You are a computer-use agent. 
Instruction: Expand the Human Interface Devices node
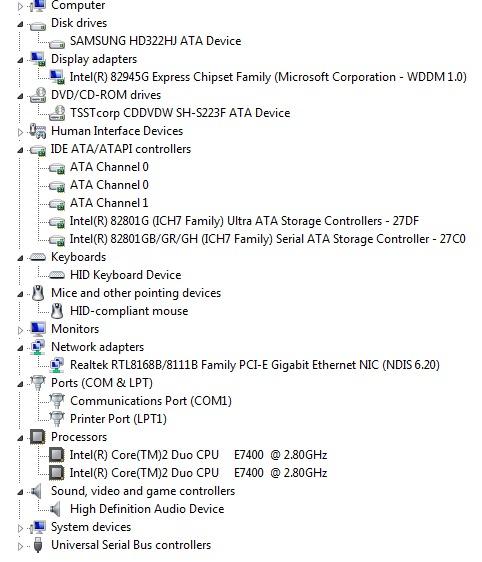coord(20,132)
